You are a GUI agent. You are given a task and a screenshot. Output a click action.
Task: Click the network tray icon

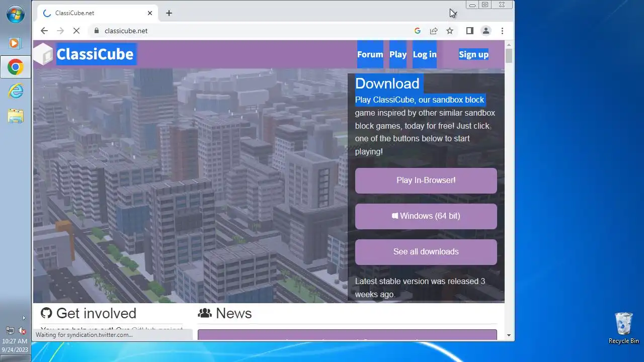[x=10, y=330]
